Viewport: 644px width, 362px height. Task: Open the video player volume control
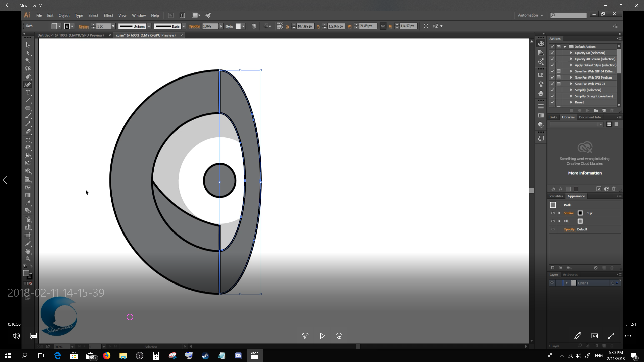pyautogui.click(x=16, y=336)
